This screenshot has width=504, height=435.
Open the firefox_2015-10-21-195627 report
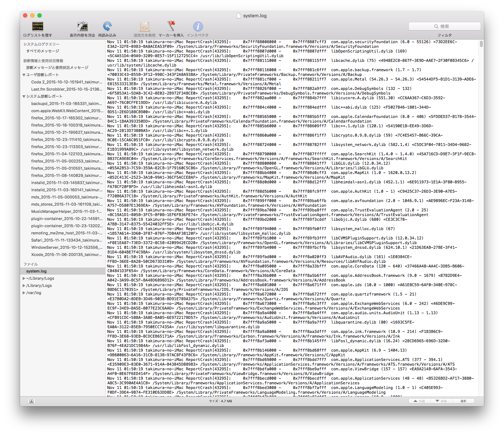(x=67, y=132)
